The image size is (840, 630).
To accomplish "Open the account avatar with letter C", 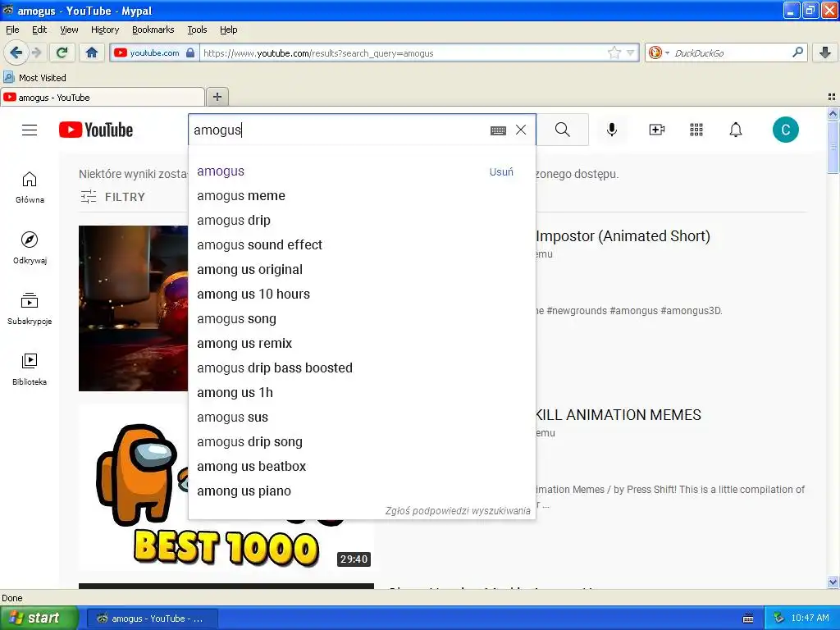I will point(785,130).
